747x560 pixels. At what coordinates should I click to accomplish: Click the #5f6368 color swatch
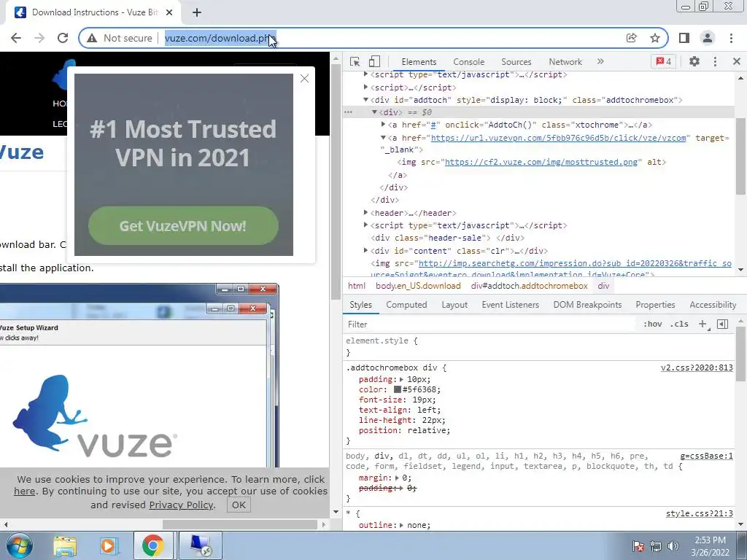click(x=398, y=389)
